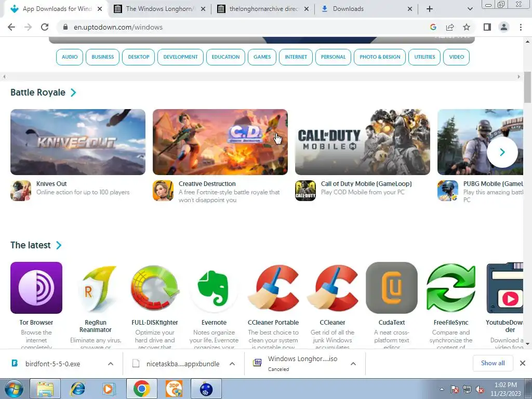532x399 pixels.
Task: Click the Knives Out small app icon
Action: coord(21,191)
